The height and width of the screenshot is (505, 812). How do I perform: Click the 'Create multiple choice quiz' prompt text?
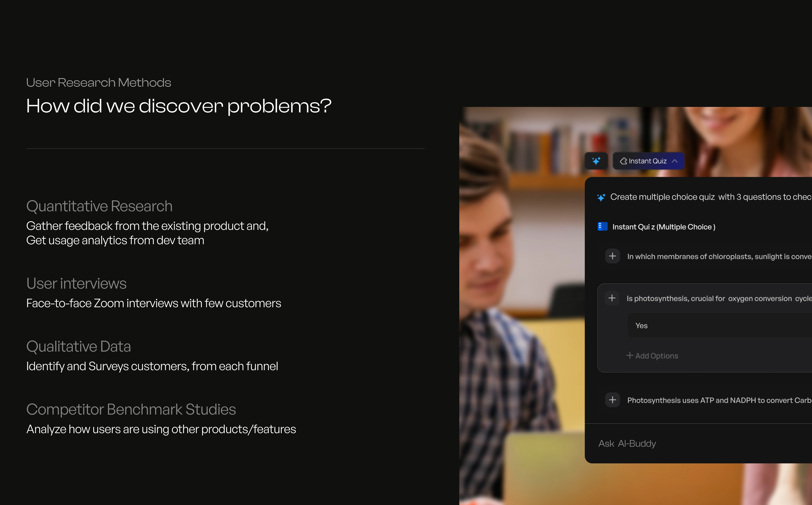[711, 197]
